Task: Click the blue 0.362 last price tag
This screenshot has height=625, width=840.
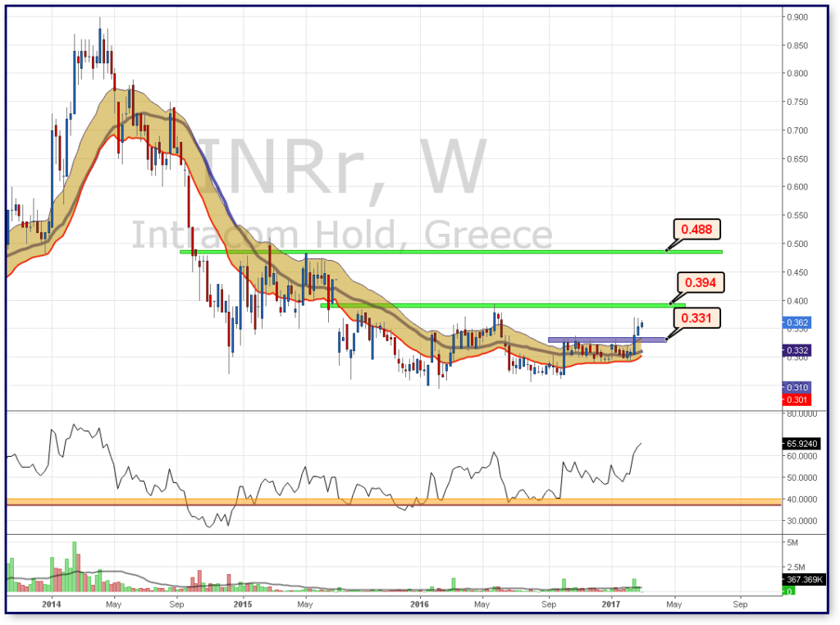Action: point(797,322)
